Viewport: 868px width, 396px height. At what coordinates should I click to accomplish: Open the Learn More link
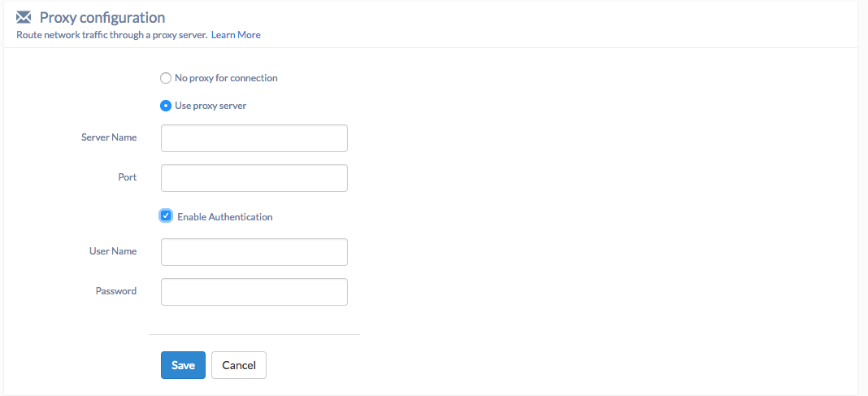(x=236, y=35)
